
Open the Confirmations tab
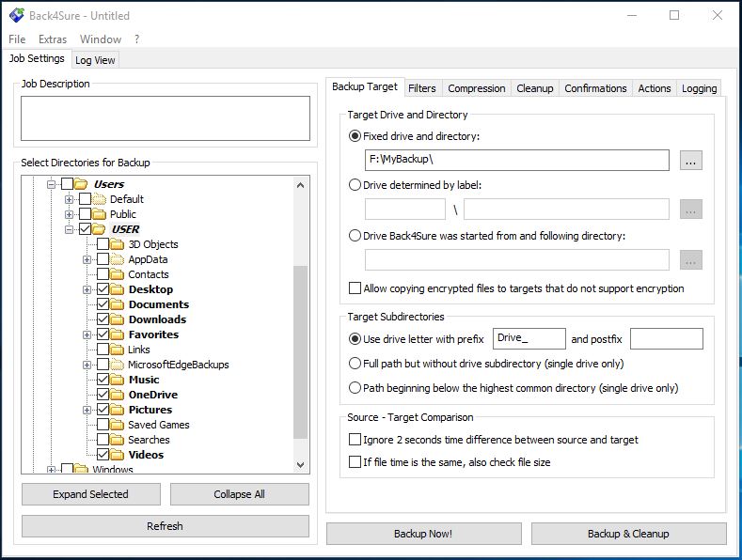595,88
